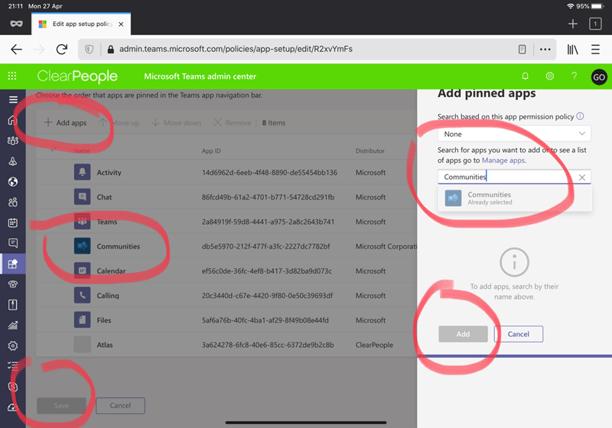The height and width of the screenshot is (428, 612).
Task: Open Locations globe icon in sidebar
Action: (13, 182)
